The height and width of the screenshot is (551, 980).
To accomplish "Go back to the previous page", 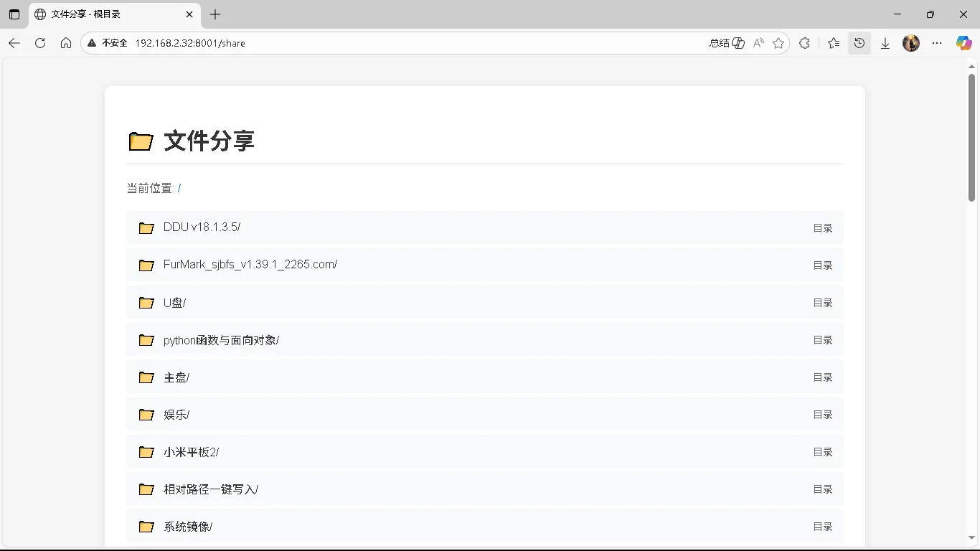I will point(14,43).
